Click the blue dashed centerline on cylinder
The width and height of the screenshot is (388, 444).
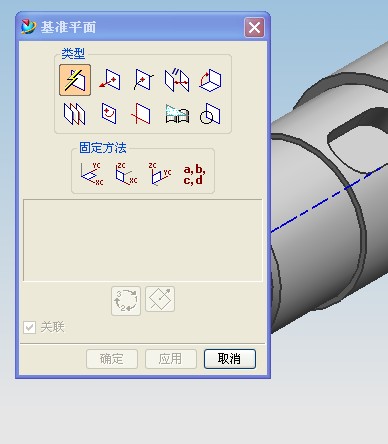[x=328, y=199]
